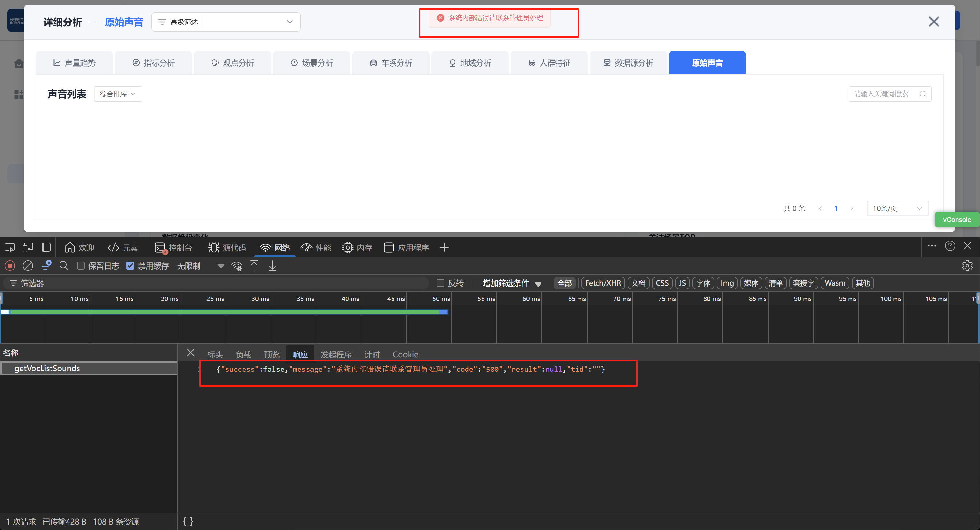Viewport: 980px width, 530px height.
Task: Export HAR with download arrow icon
Action: pyautogui.click(x=273, y=266)
